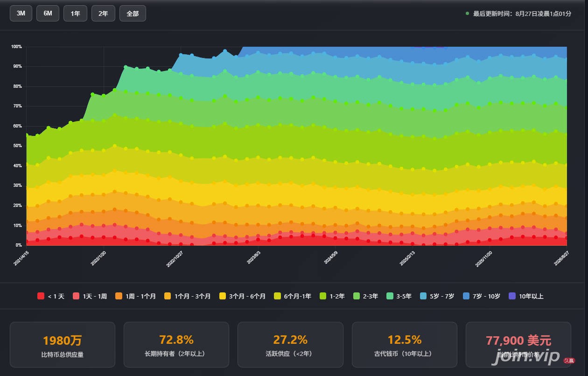
Task: Click the 2024/5/9 x-axis date label
Action: pos(330,258)
